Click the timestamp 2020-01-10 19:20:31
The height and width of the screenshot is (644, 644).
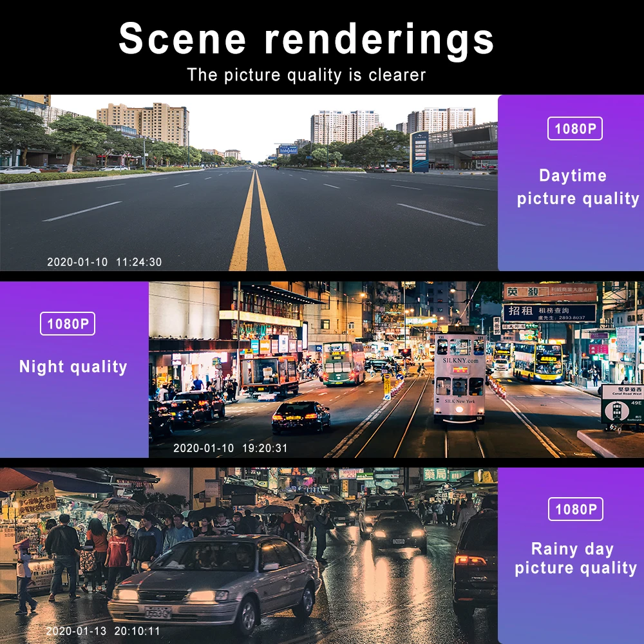[x=231, y=448]
